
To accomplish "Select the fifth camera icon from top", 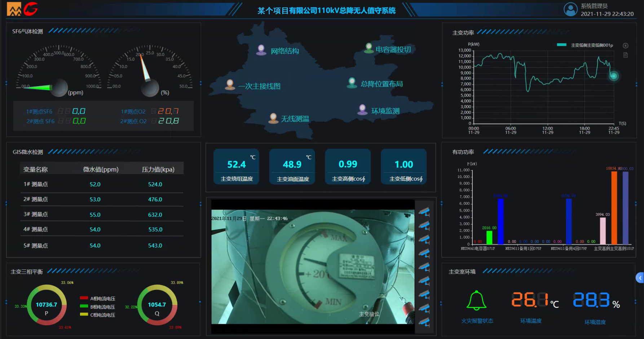I will (424, 267).
